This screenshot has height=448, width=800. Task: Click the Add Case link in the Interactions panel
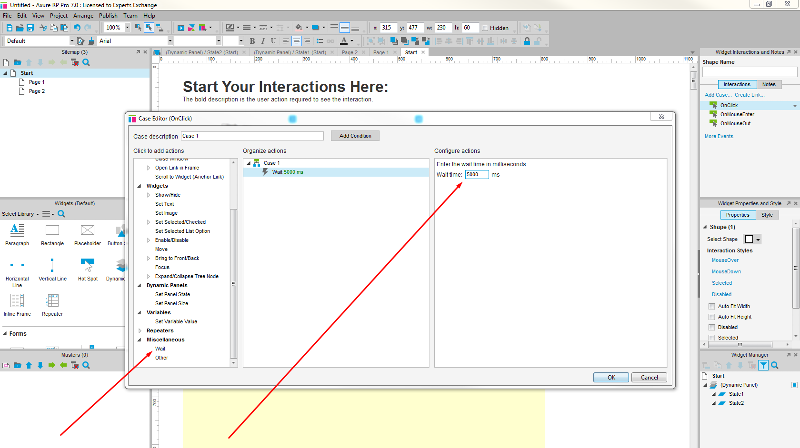pos(718,95)
